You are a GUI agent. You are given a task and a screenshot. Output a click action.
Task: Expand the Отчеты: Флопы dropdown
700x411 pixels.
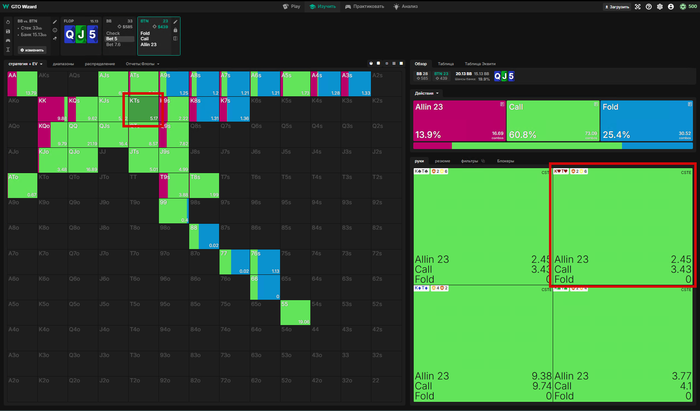pyautogui.click(x=142, y=64)
